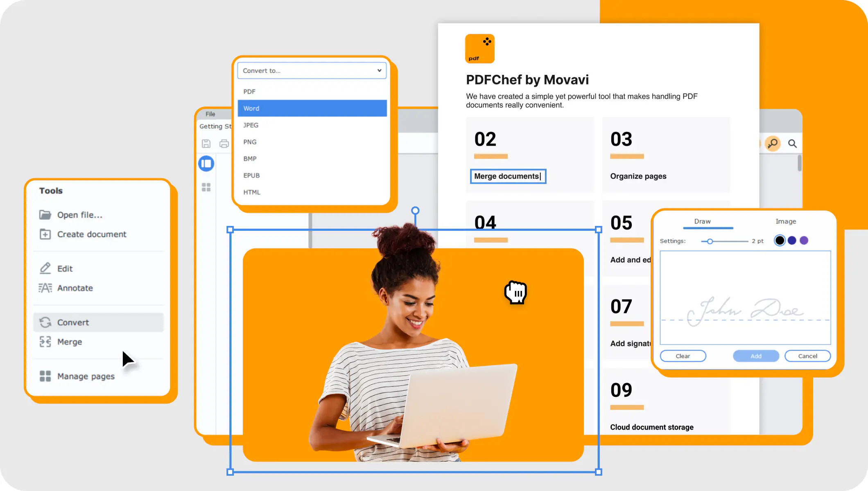
Task: Click the Merge Documents option 02
Action: tap(507, 176)
